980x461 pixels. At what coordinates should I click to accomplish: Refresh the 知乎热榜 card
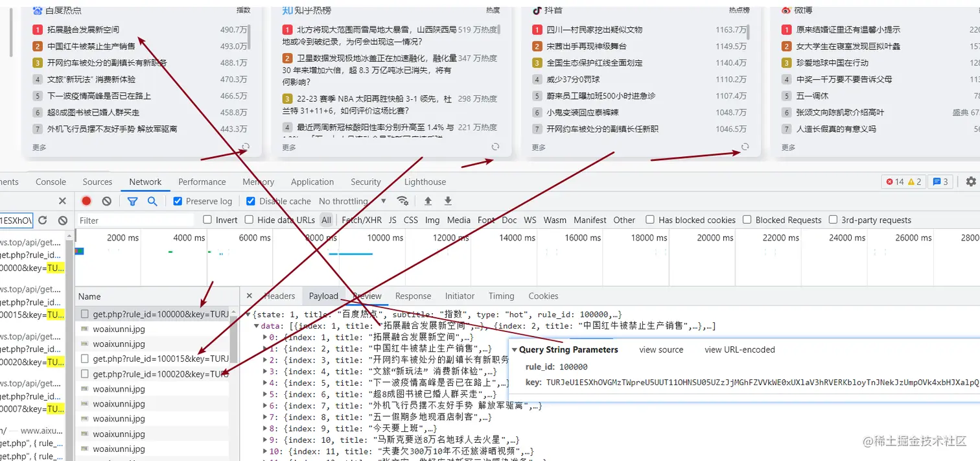495,147
